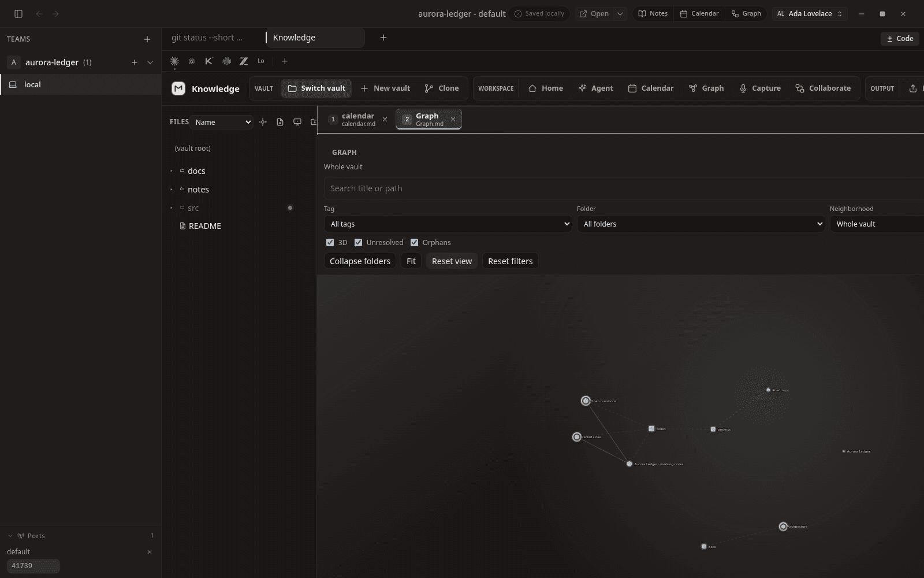924x578 pixels.
Task: Open the Collaborate workspace
Action: (x=823, y=88)
